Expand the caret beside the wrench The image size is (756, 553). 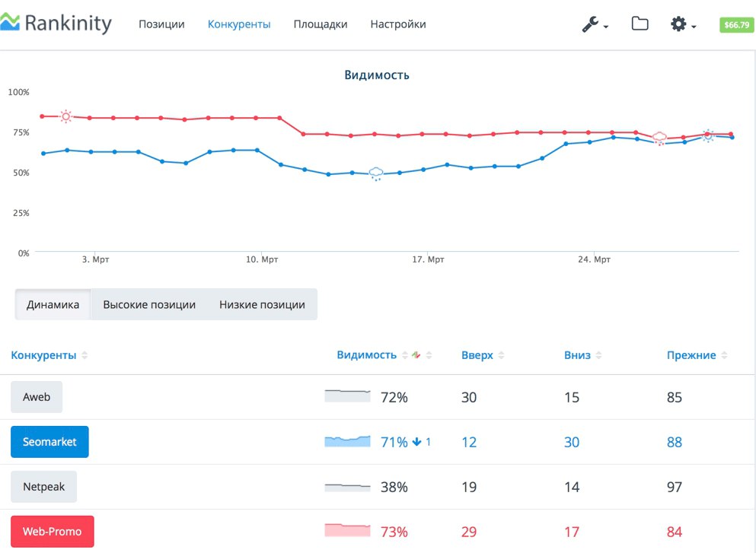pyautogui.click(x=606, y=27)
